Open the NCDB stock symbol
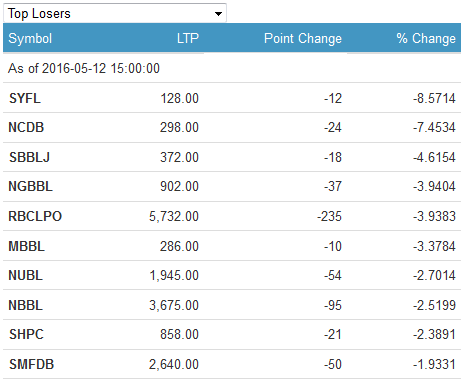Screen dimensions: 461x379 [26, 127]
